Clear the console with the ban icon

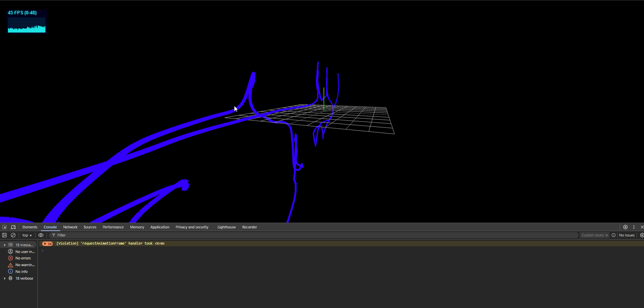pos(13,235)
